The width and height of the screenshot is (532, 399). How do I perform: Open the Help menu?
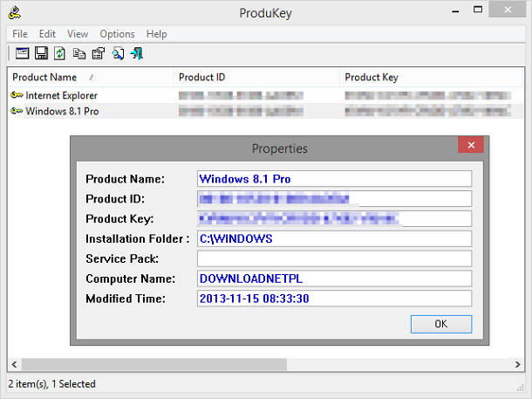(157, 34)
